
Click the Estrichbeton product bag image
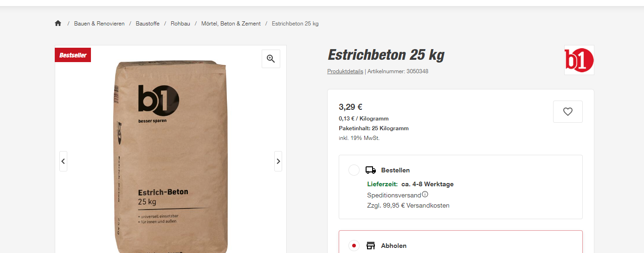[171, 158]
